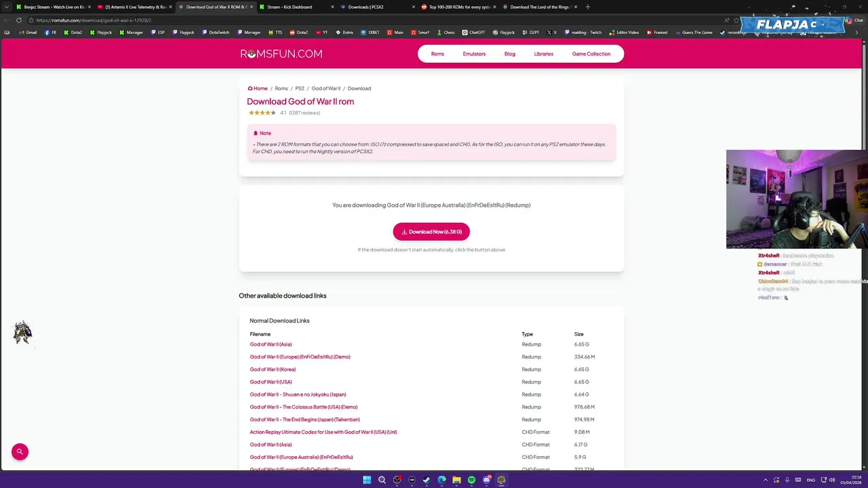Open the Smurf bookmark
The height and width of the screenshot is (488, 868).
coord(420,33)
